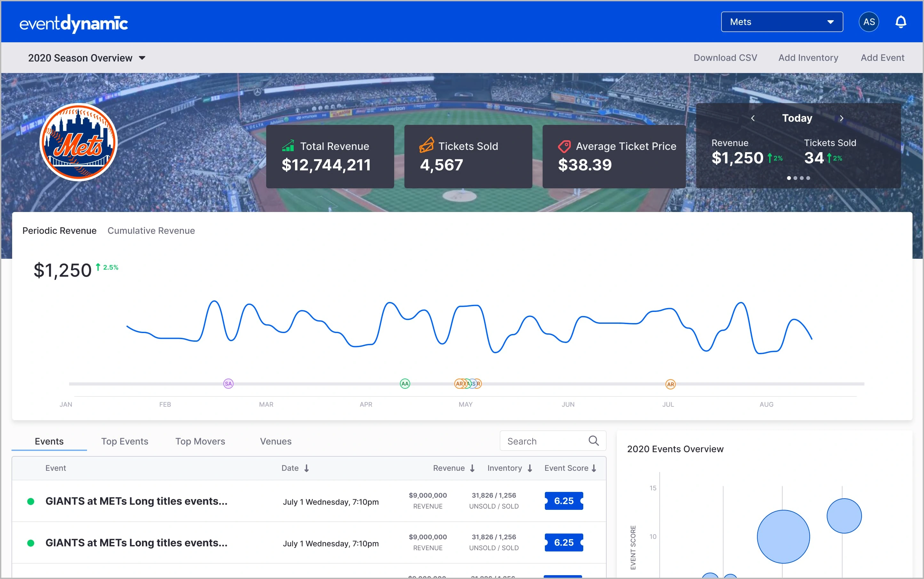Click the Add Inventory button
924x579 pixels.
(808, 57)
